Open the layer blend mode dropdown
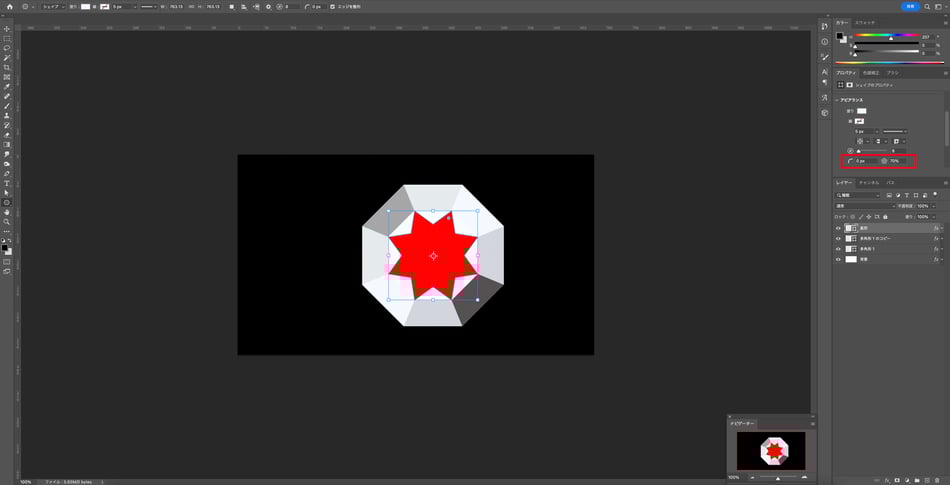The height and width of the screenshot is (485, 950). pyautogui.click(x=865, y=206)
